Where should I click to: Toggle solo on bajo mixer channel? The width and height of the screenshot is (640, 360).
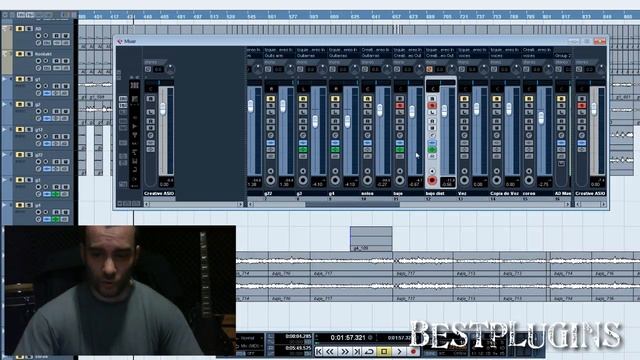pos(400,105)
